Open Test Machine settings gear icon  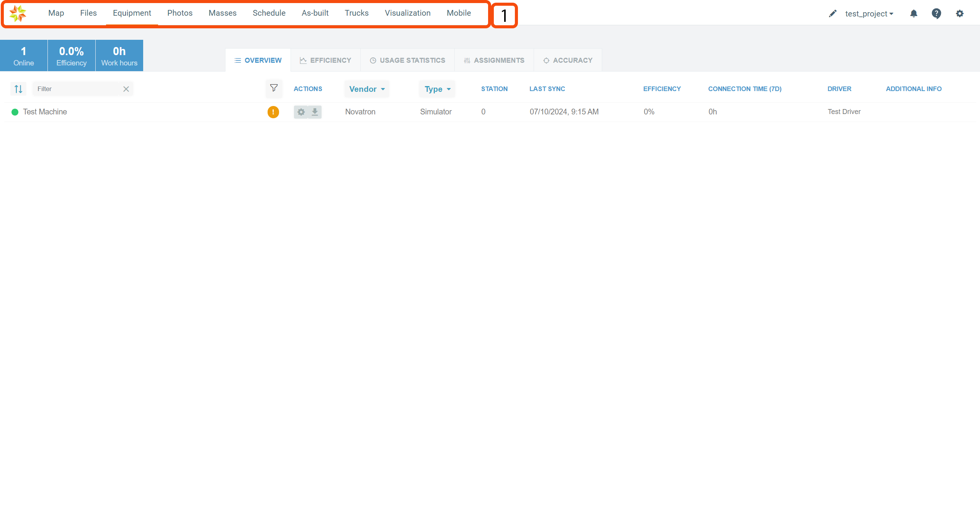301,112
